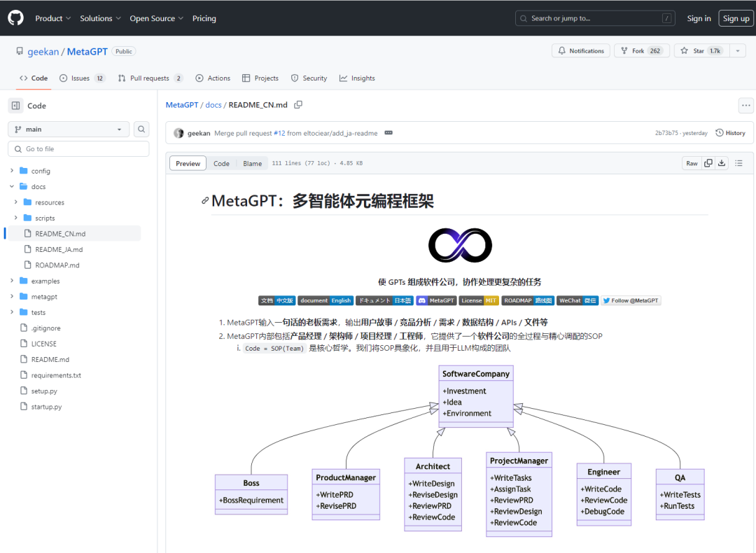
Task: Download the raw file icon
Action: point(722,163)
